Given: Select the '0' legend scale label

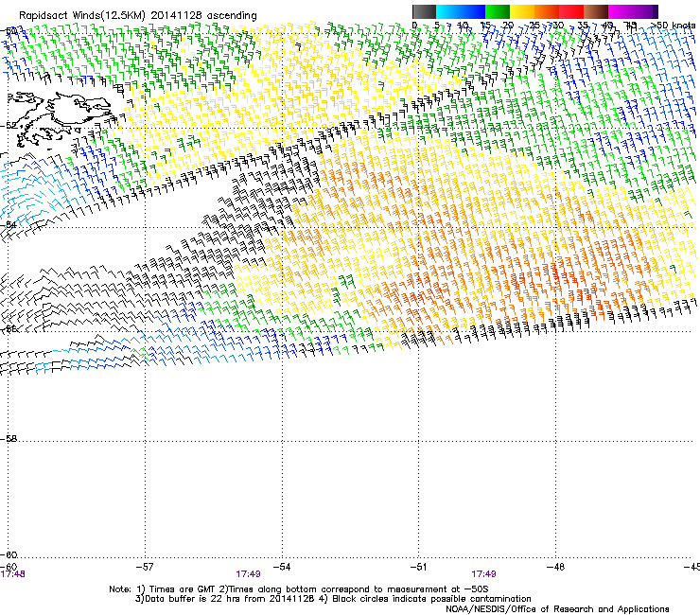Looking at the screenshot, I should click(x=414, y=26).
